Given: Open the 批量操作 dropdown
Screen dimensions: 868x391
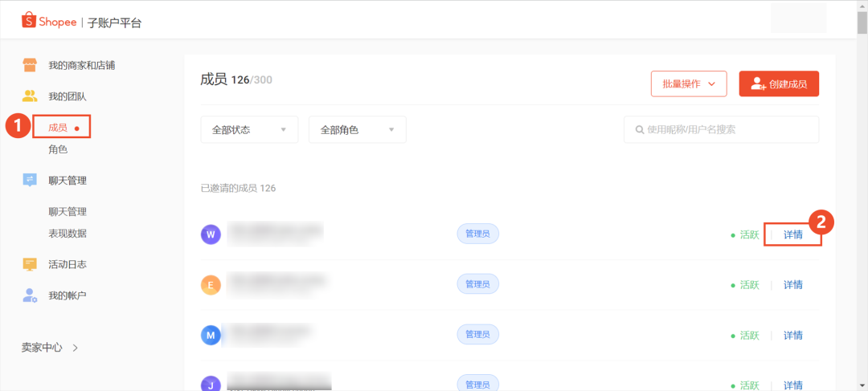Looking at the screenshot, I should pos(689,84).
